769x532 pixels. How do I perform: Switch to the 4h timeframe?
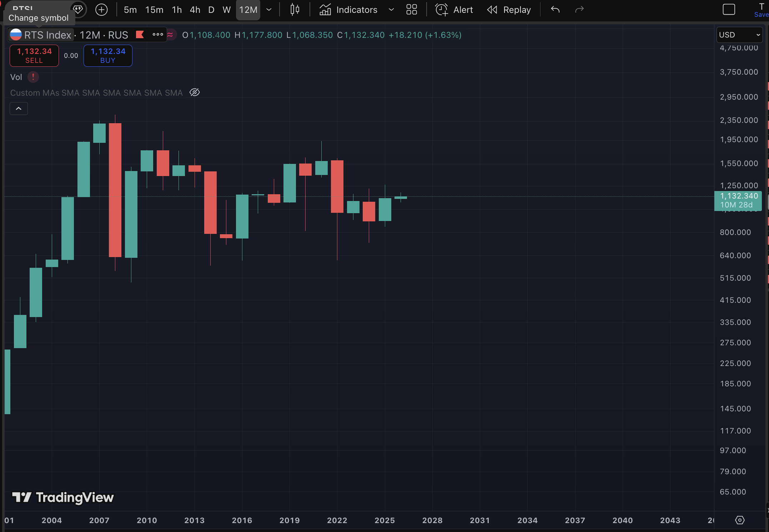[x=195, y=10]
